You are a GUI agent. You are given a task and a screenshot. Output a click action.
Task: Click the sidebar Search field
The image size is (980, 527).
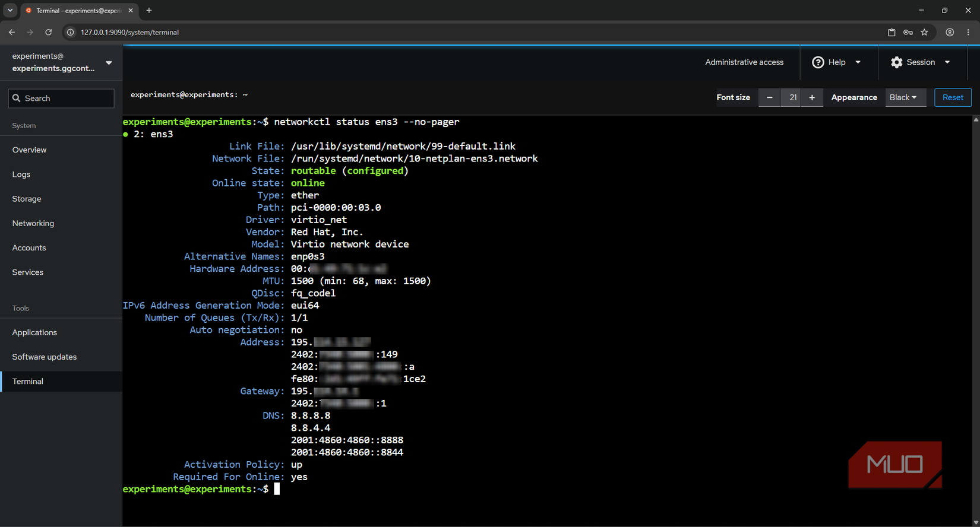61,98
